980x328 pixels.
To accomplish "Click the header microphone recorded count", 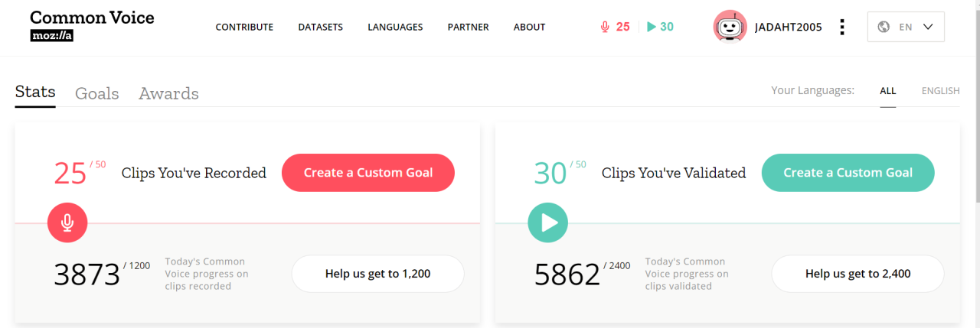I will click(x=615, y=27).
